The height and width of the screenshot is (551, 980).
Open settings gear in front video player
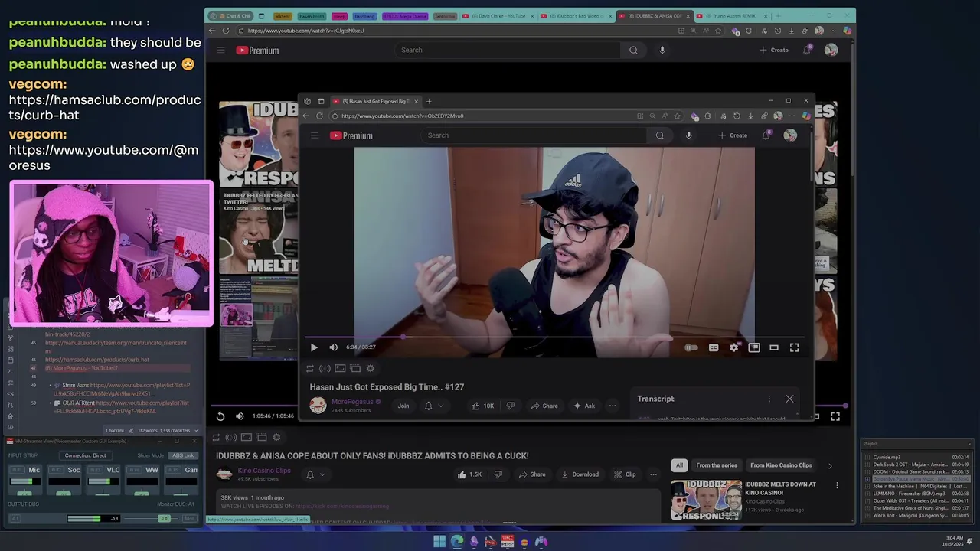[x=733, y=347]
